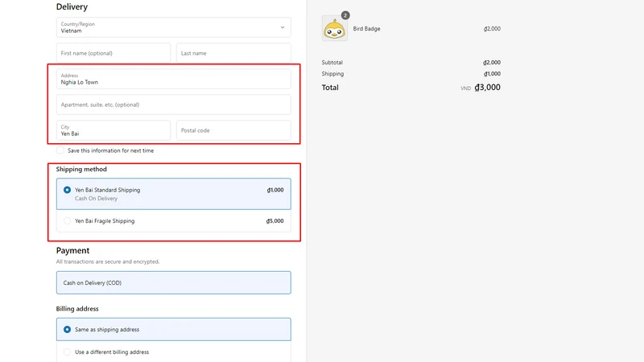644x362 pixels.
Task: Click the Bird Badge product name
Action: (x=366, y=29)
